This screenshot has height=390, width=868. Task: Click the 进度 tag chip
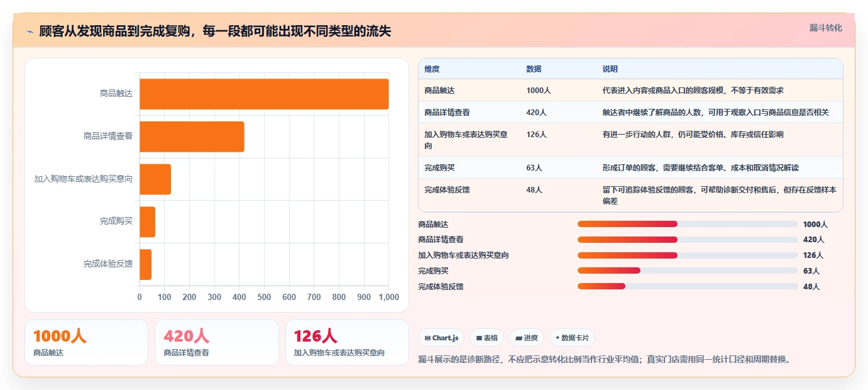pyautogui.click(x=527, y=338)
